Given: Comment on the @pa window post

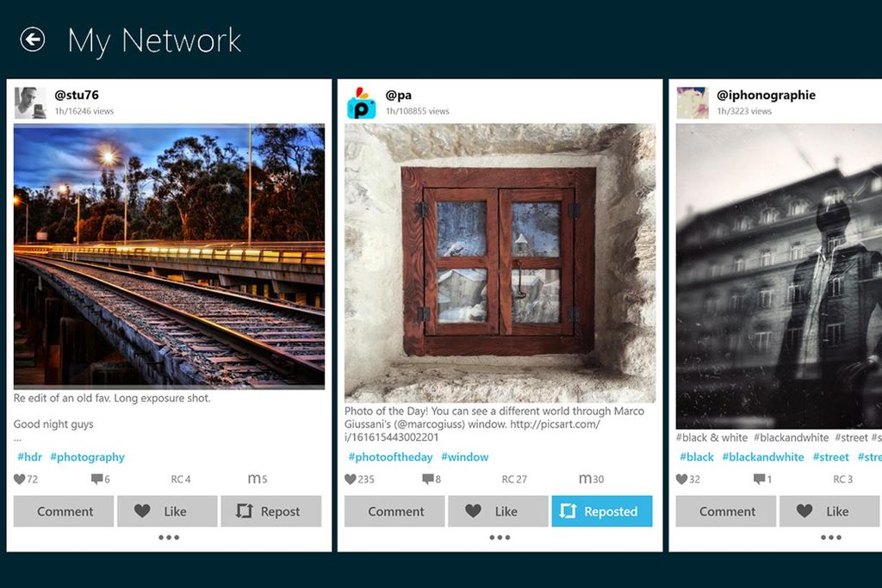Looking at the screenshot, I should 394,511.
